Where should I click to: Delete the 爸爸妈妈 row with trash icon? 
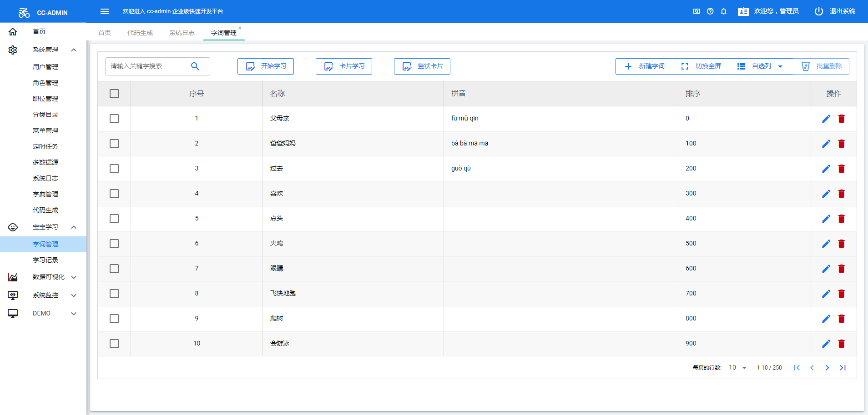[842, 144]
